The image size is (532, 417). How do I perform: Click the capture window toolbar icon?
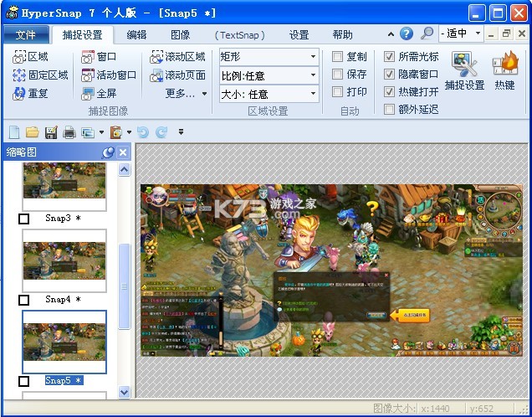(x=88, y=132)
